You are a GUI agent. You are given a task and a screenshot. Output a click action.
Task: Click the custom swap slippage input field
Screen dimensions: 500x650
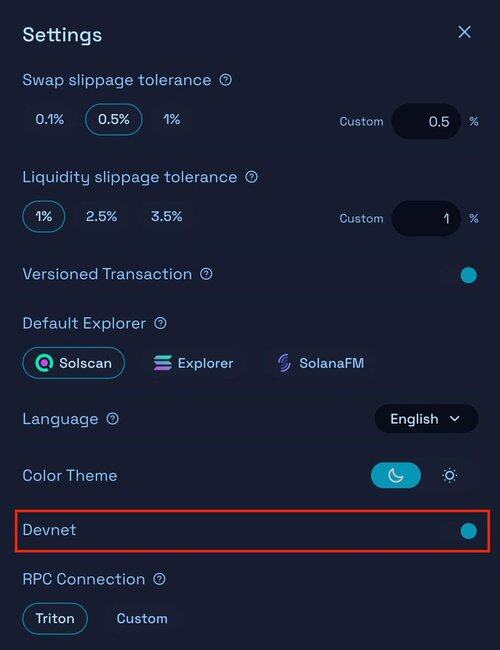point(426,121)
